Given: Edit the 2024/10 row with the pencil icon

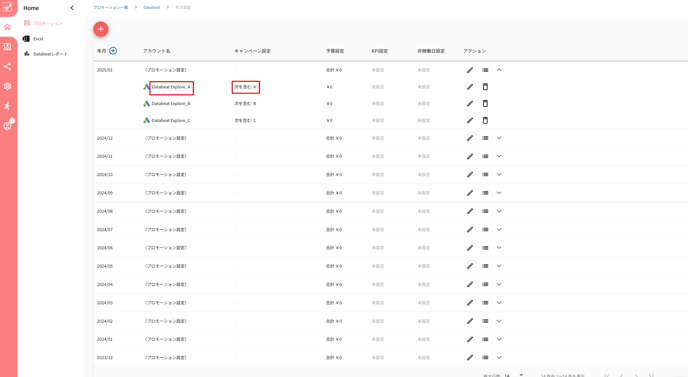Looking at the screenshot, I should point(470,175).
